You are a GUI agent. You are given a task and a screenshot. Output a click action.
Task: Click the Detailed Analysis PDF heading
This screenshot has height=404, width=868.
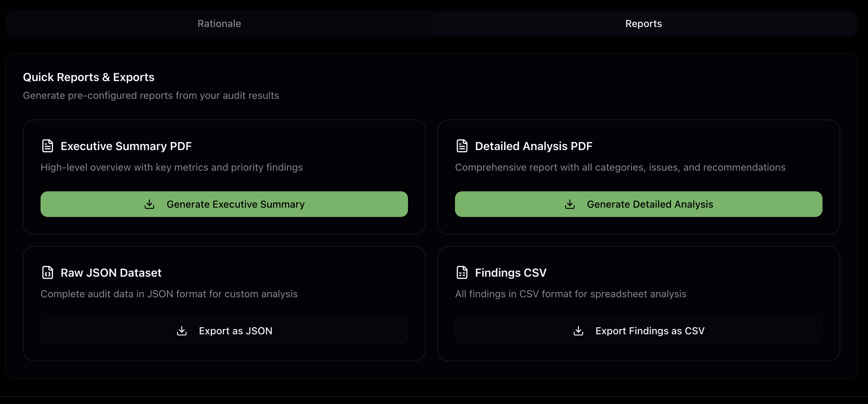pyautogui.click(x=533, y=146)
